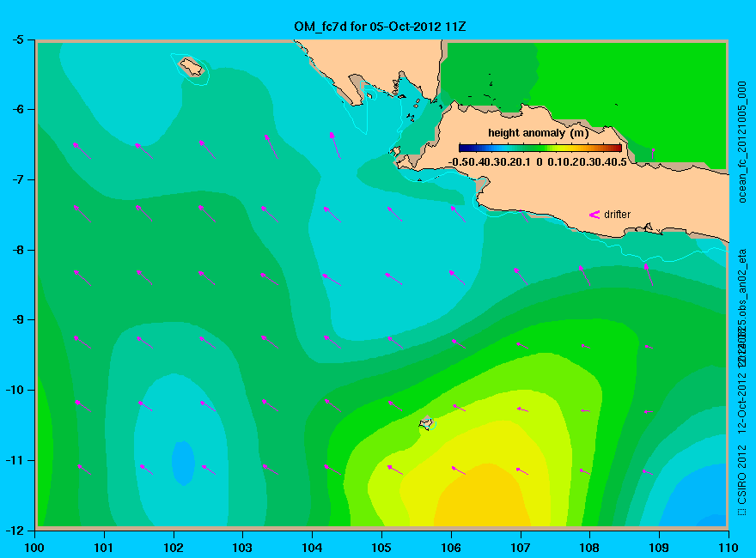Click the x-axis tick label "103"
Viewport: 756px width, 558px height.
[x=242, y=548]
